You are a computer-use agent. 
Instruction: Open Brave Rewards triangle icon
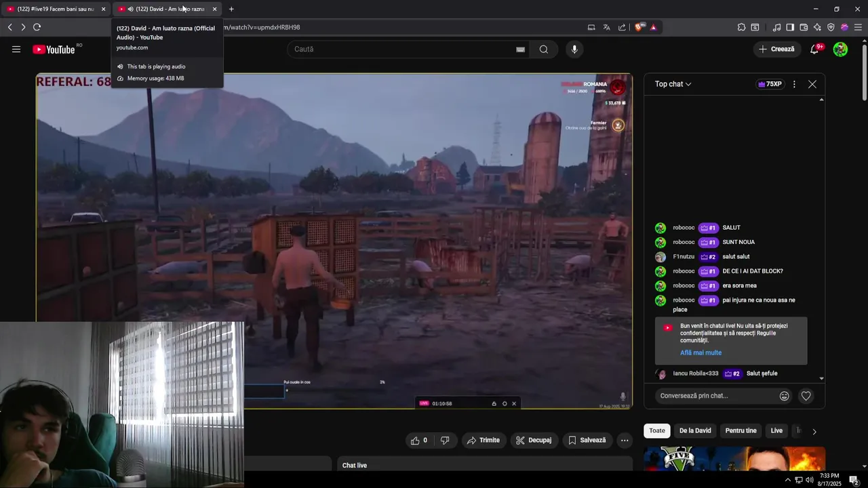click(x=653, y=27)
